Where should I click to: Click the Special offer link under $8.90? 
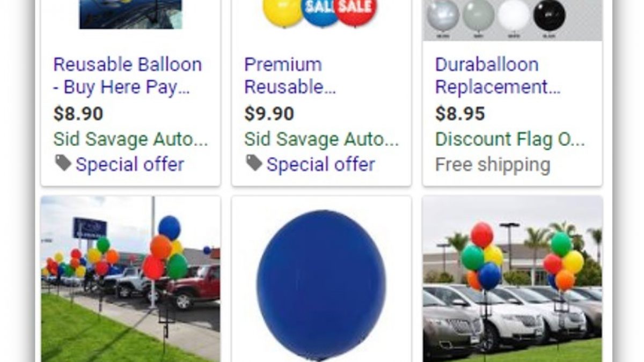coord(130,164)
